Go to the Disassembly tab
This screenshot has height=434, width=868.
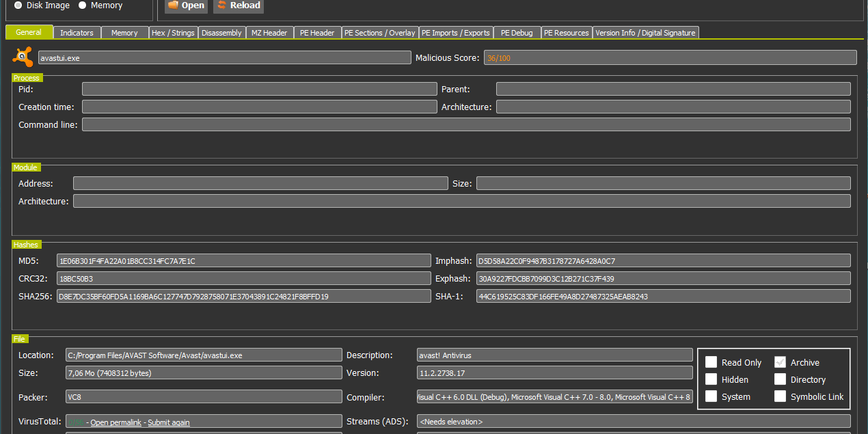tap(221, 33)
